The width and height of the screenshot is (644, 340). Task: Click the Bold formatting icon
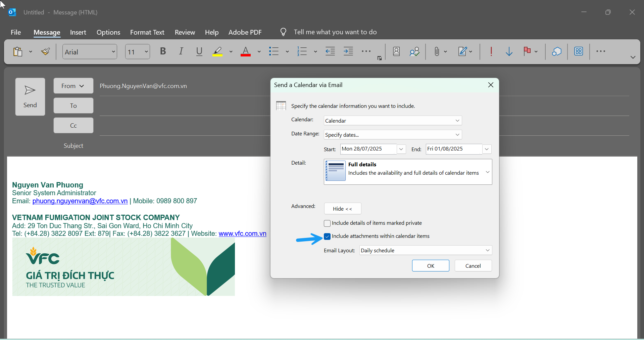click(x=163, y=51)
